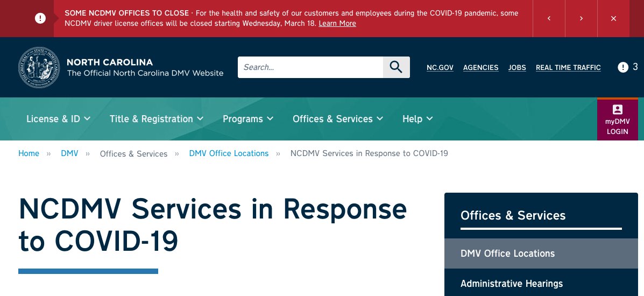
Task: Open the NC.GOV link
Action: (440, 67)
